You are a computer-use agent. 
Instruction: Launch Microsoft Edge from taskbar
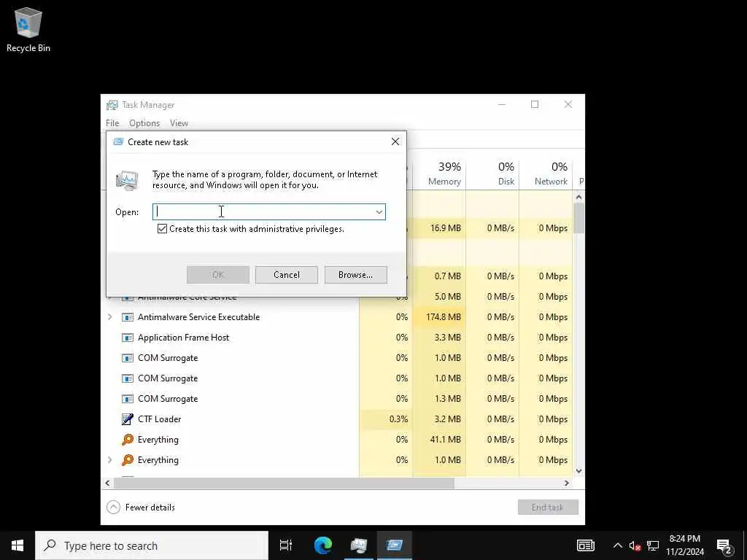(323, 545)
